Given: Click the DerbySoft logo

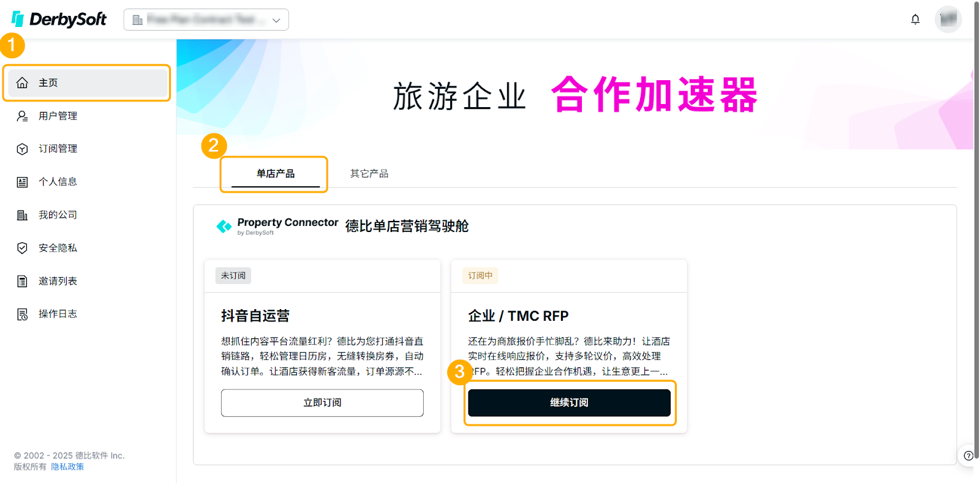Looking at the screenshot, I should point(59,20).
